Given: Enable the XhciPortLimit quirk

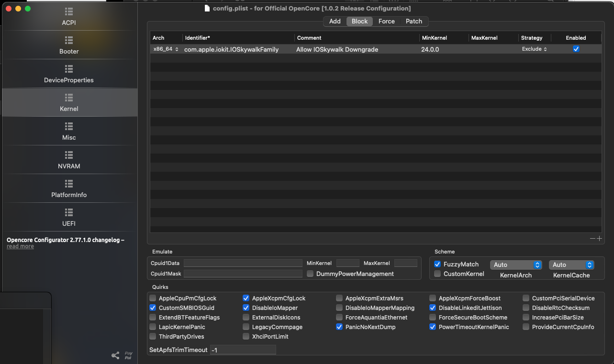Looking at the screenshot, I should pos(246,337).
